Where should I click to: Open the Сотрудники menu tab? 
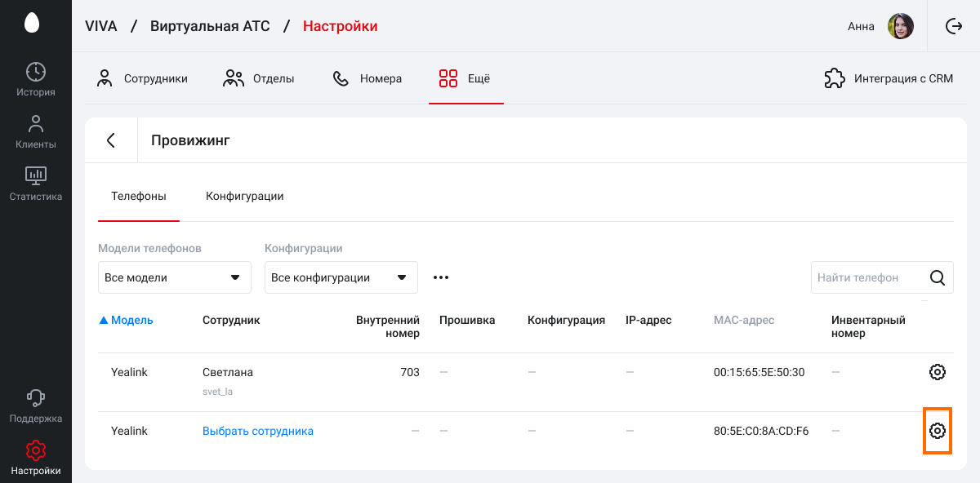142,78
